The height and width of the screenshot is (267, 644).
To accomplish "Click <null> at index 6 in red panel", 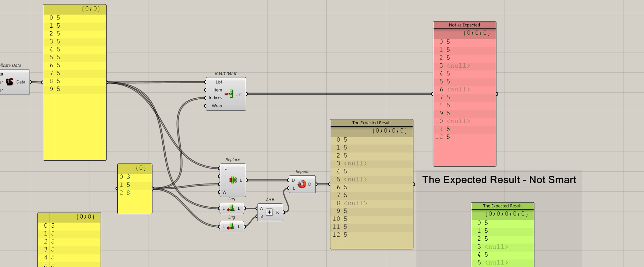I will click(x=458, y=90).
